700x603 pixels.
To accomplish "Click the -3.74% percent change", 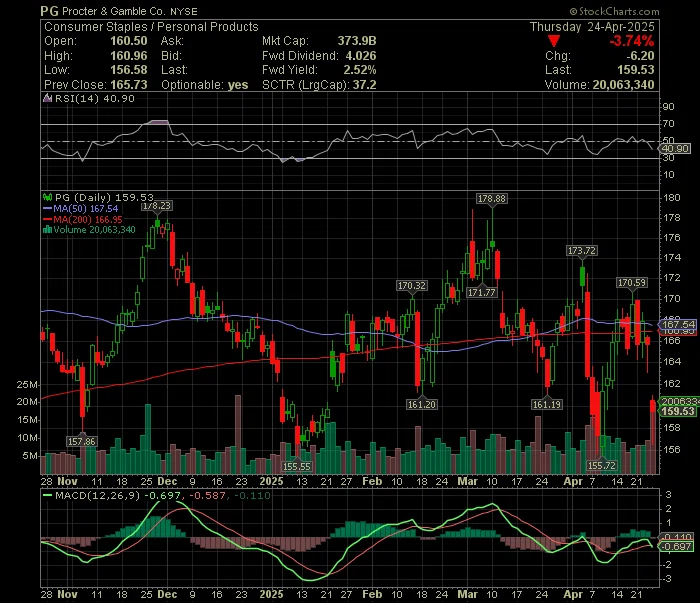I will click(632, 41).
